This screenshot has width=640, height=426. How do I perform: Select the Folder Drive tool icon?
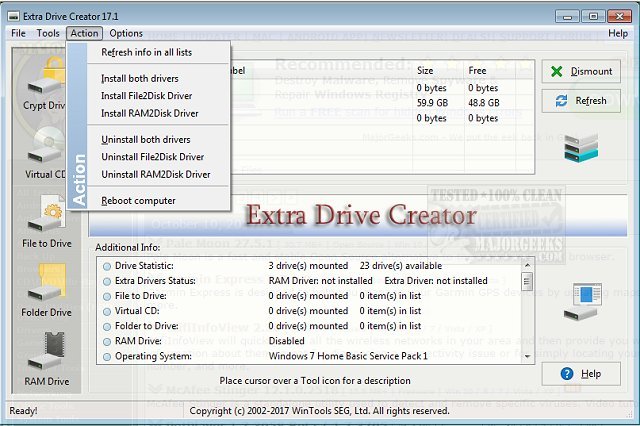point(47,282)
